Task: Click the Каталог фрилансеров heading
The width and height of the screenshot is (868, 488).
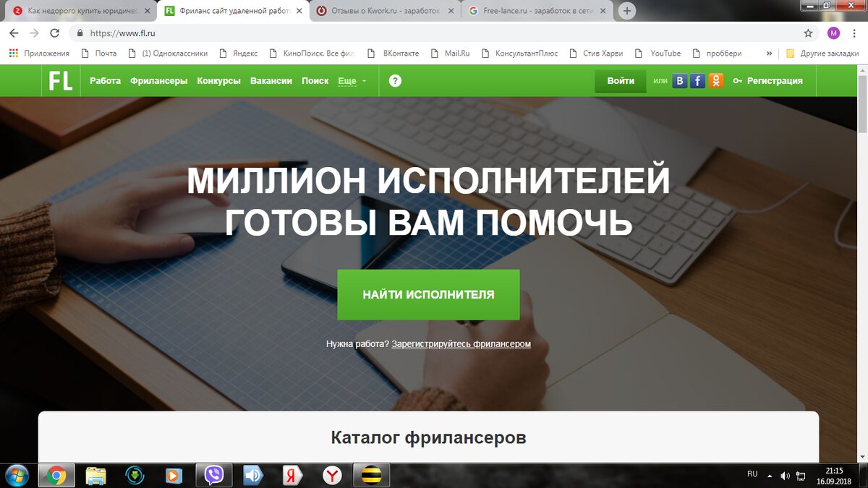Action: 428,437
